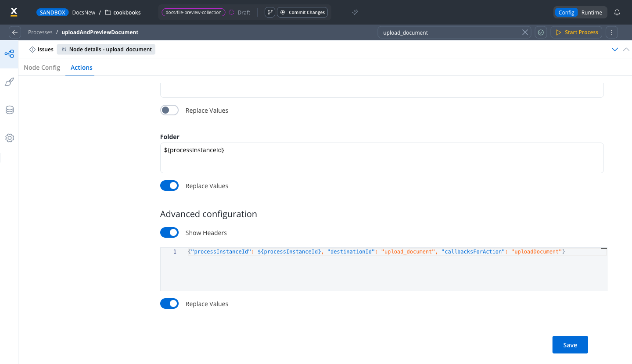
Task: Toggle Replace Values under Folder field
Action: pyautogui.click(x=169, y=186)
